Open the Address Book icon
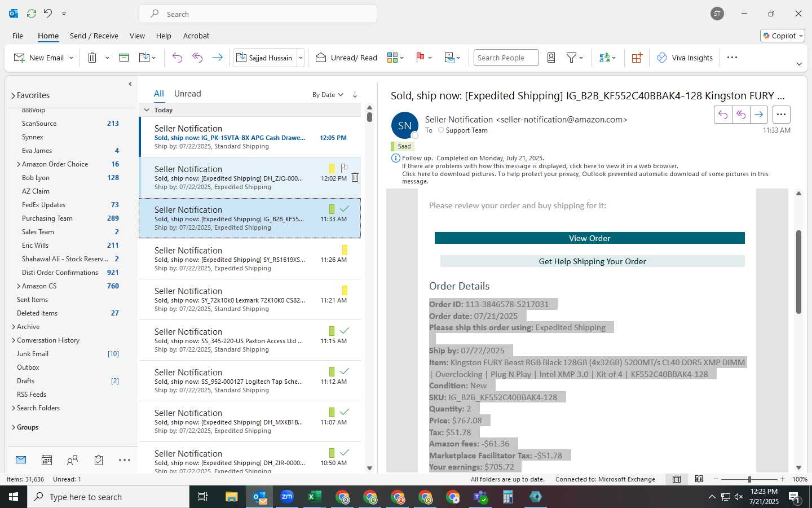Viewport: 812px width, 508px height. click(551, 58)
